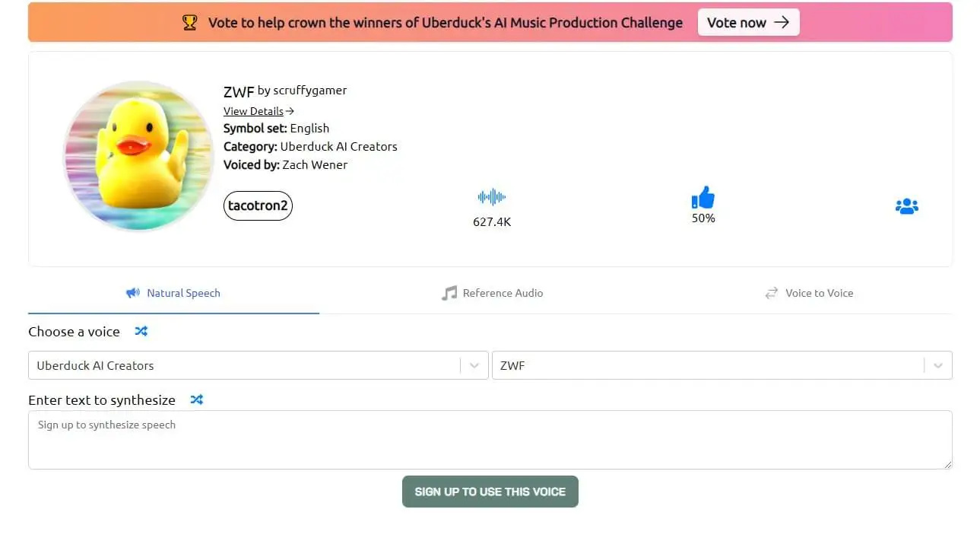Screen dimensions: 980x541
Task: Switch to the Reference Audio tab
Action: [503, 293]
